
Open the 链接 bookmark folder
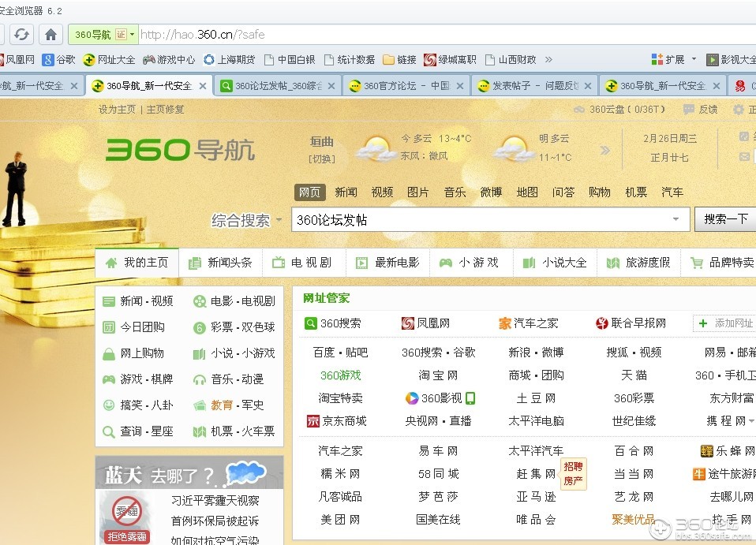point(399,60)
